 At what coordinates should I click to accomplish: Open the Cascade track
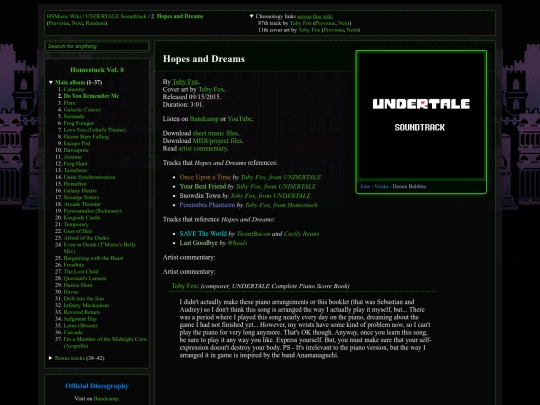[73, 332]
